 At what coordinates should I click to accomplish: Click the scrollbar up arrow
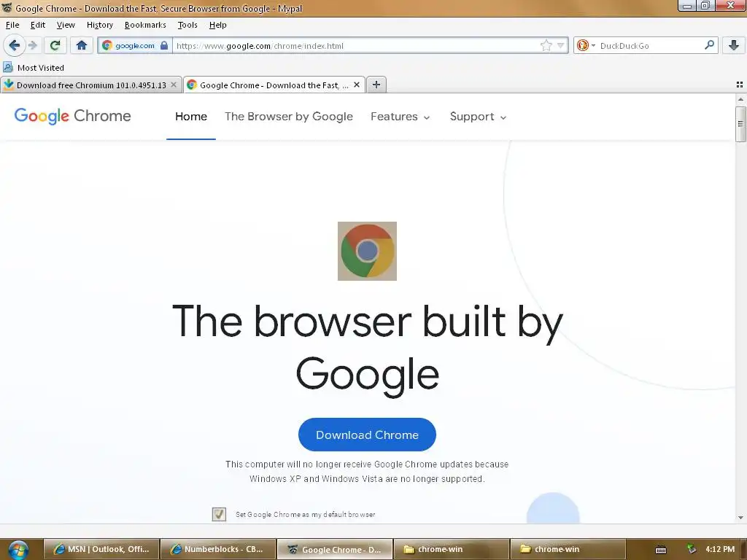[740, 99]
